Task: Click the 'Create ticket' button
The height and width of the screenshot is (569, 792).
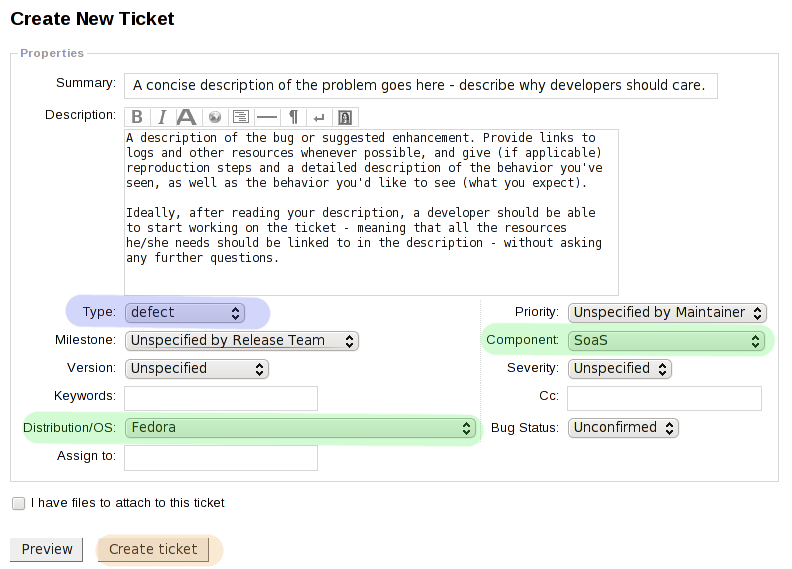Action: [153, 549]
